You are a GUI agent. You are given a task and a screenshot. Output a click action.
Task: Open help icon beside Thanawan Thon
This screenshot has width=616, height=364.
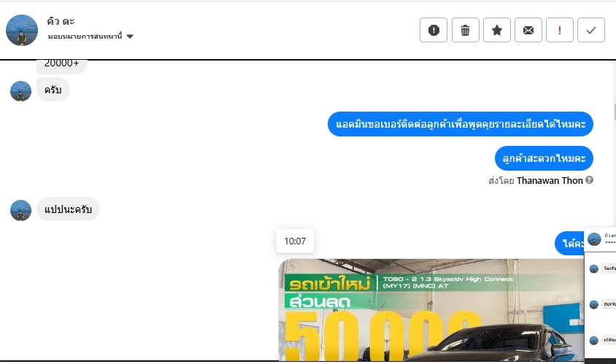point(589,180)
